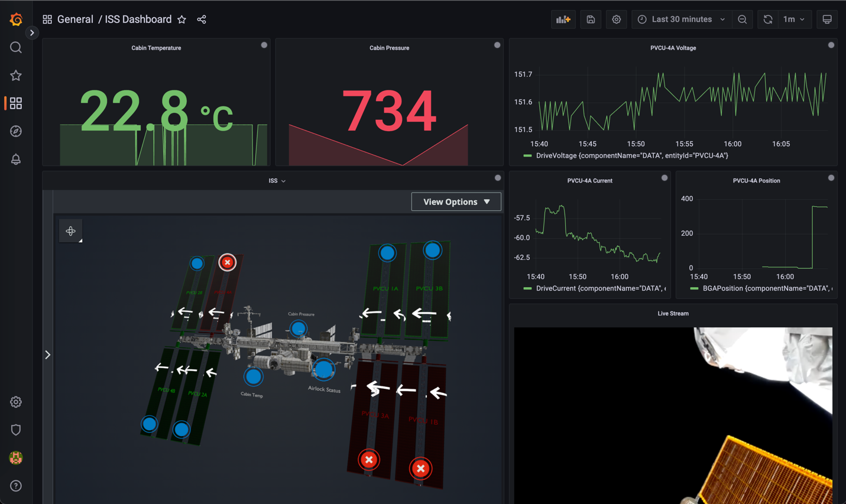Select General in the breadcrumb
The height and width of the screenshot is (504, 846).
[x=76, y=19]
